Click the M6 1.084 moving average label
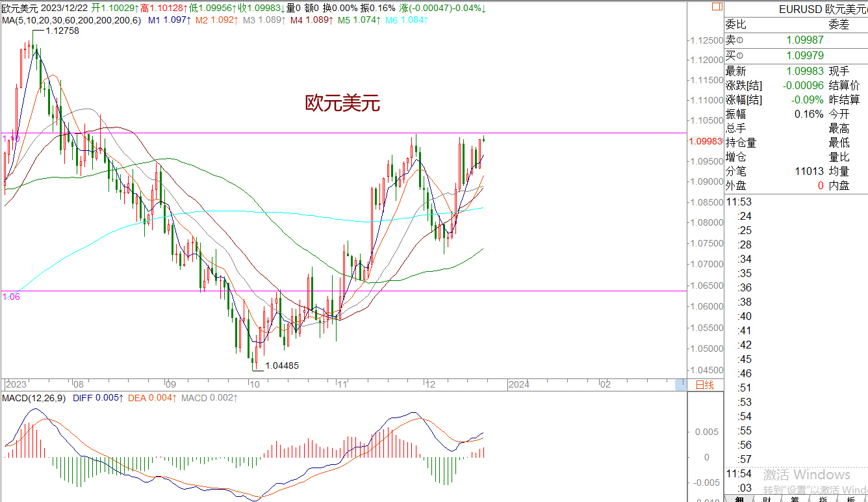 (x=406, y=20)
